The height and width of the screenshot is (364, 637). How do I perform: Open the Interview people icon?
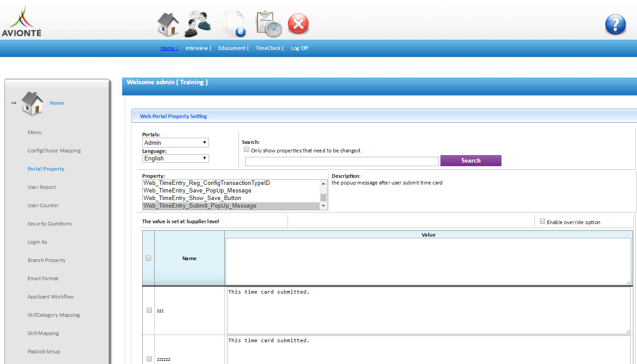point(197,24)
